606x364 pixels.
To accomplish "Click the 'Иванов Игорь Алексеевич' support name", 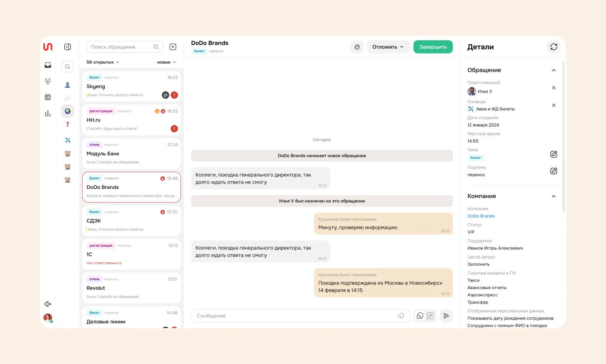I will click(495, 248).
